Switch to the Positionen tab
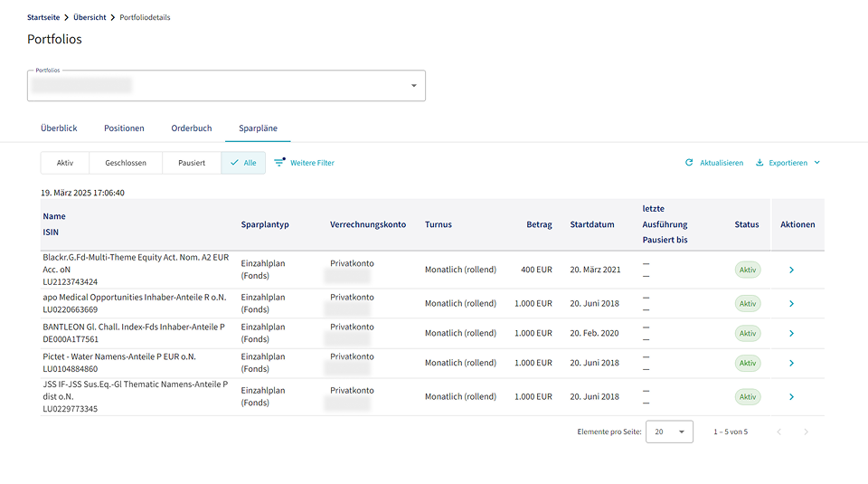This screenshot has height=484, width=868. pos(124,128)
